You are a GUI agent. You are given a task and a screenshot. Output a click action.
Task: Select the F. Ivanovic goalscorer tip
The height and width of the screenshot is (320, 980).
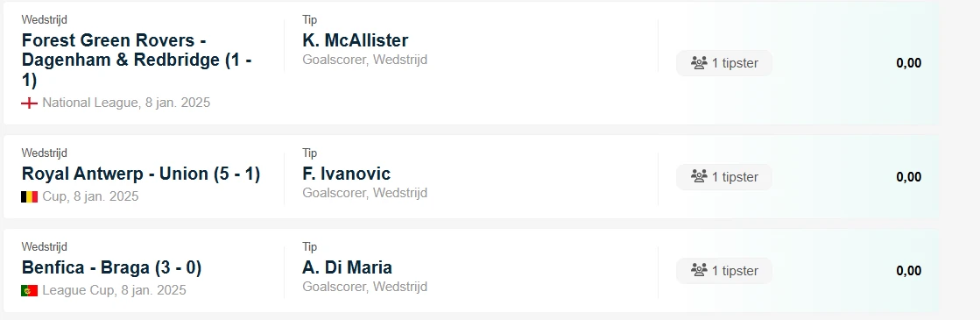click(347, 174)
